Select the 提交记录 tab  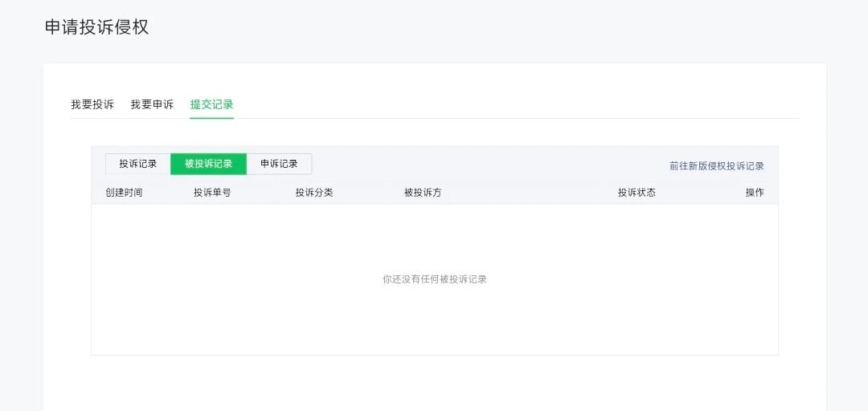[211, 104]
